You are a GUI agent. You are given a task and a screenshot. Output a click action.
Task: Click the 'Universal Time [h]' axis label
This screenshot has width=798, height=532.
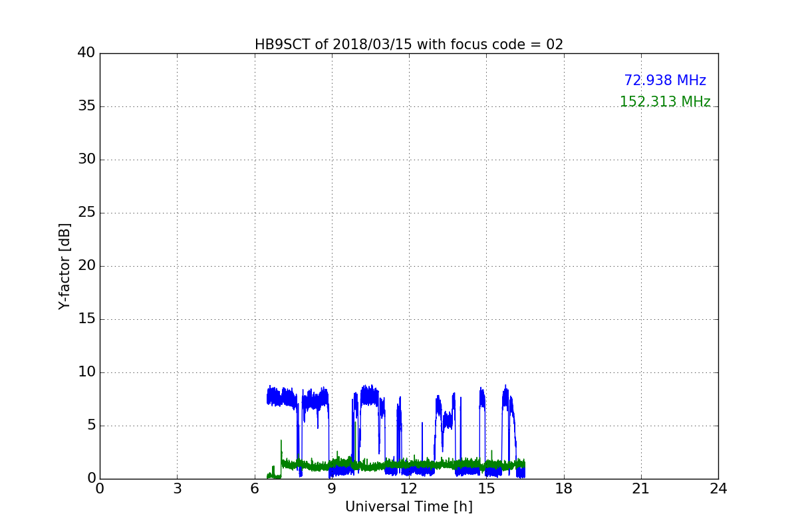click(409, 507)
